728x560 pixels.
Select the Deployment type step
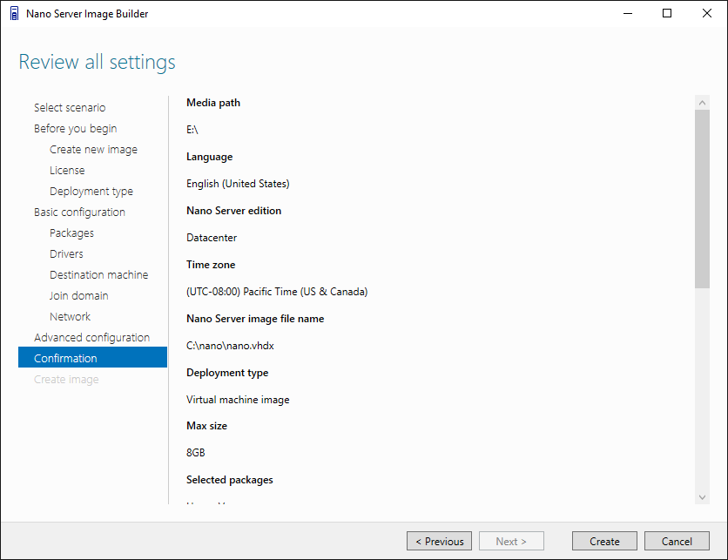point(91,192)
